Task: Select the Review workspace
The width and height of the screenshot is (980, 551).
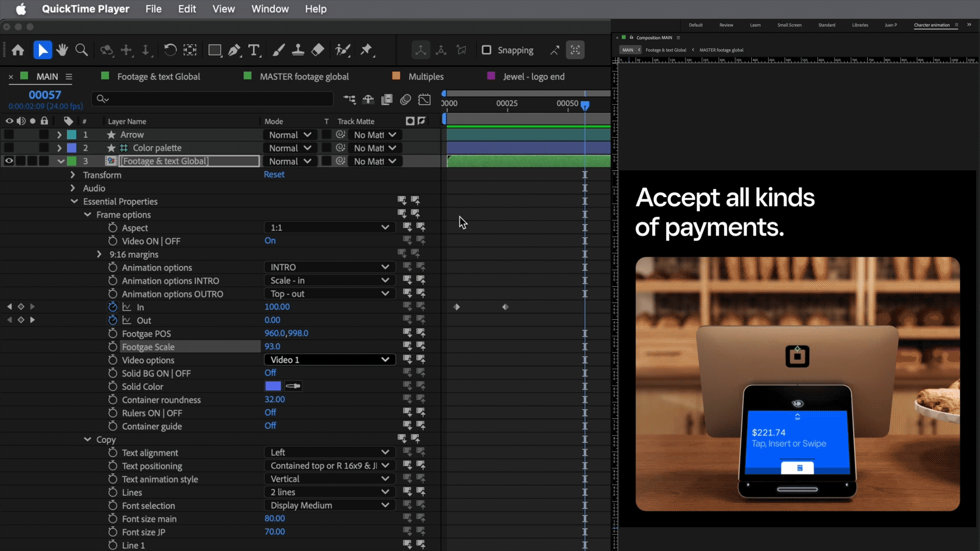Action: click(x=726, y=25)
